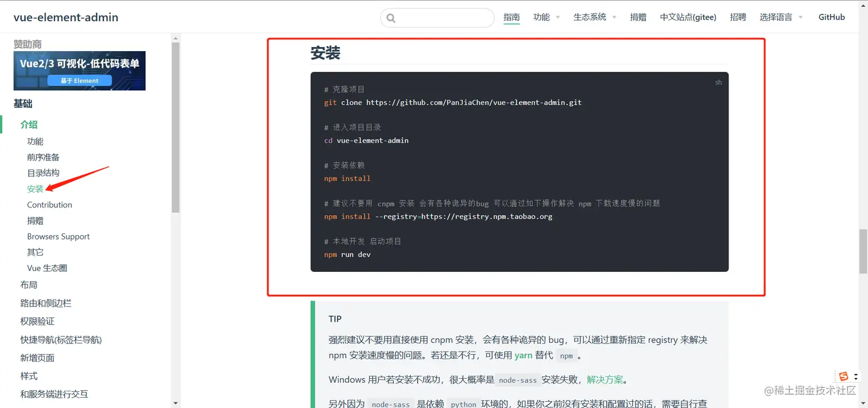The width and height of the screenshot is (868, 408).
Task: Open the 招聘 navbar item
Action: [x=738, y=17]
